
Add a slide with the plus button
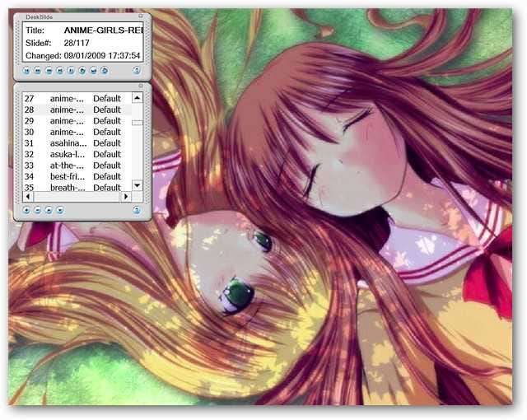[x=26, y=210]
